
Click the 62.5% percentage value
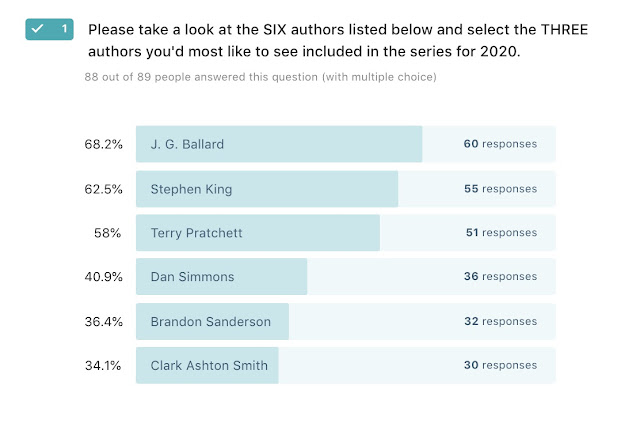point(103,189)
